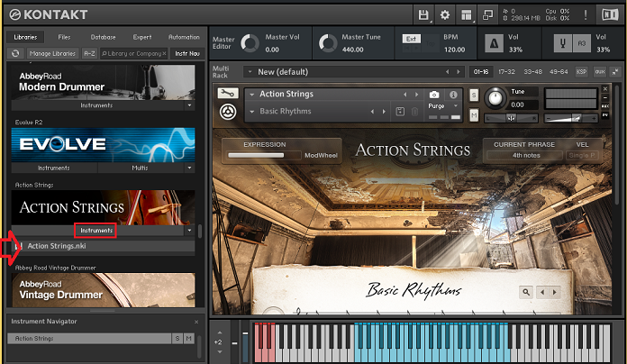Toggle Instr Nav button
Image resolution: width=627 pixels, height=364 pixels.
point(187,53)
